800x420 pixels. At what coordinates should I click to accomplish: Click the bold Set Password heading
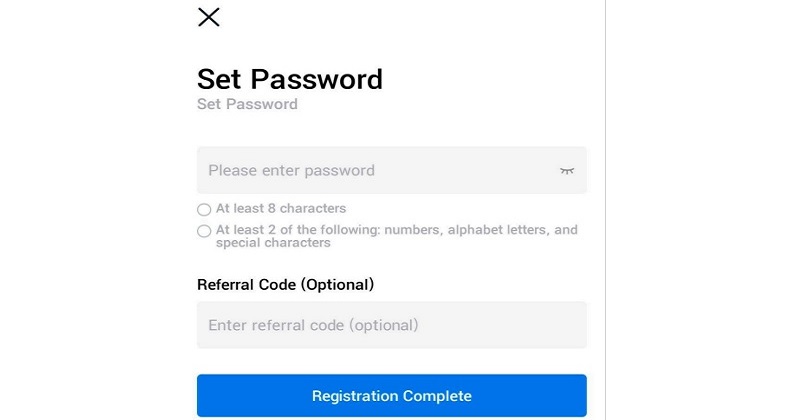pos(289,79)
